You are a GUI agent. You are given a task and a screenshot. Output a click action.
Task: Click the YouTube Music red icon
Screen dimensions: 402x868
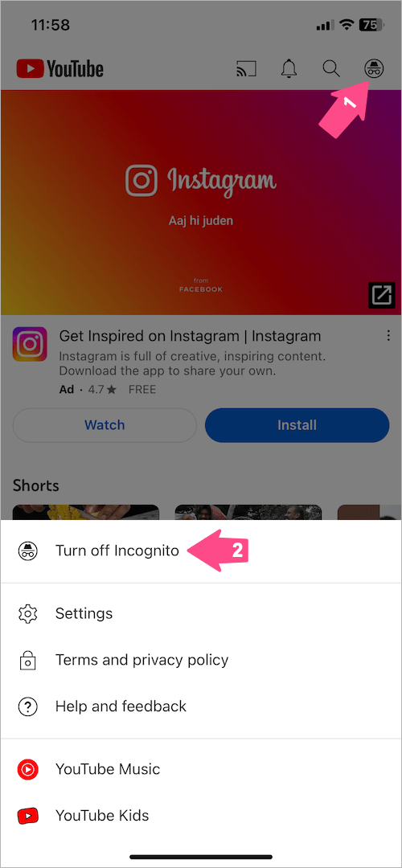tap(27, 769)
